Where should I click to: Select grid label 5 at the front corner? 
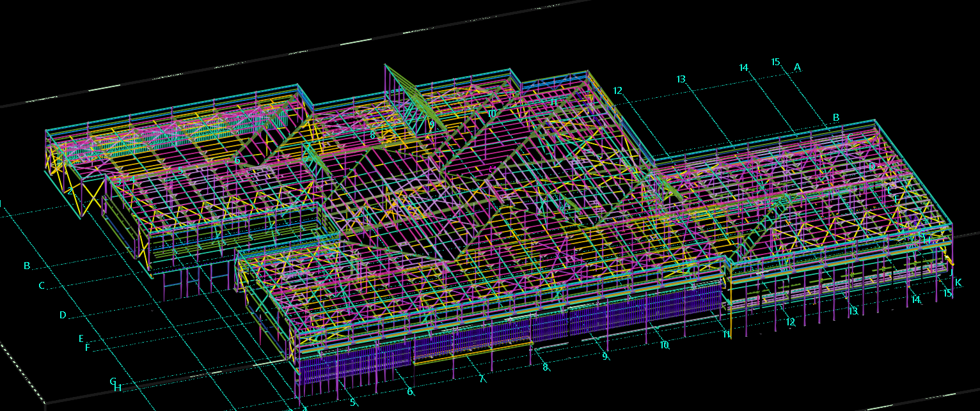[352, 403]
